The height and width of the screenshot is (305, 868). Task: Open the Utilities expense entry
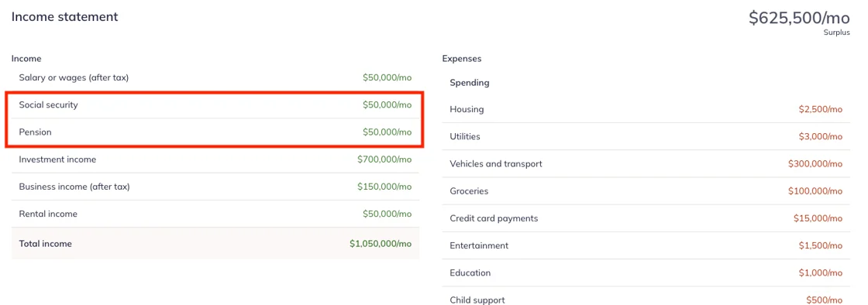click(646, 136)
